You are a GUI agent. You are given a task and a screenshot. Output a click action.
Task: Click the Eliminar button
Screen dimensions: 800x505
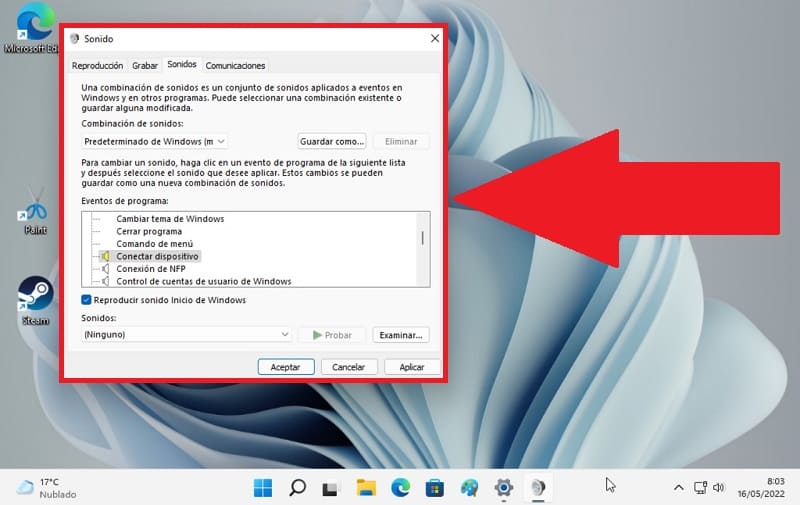click(401, 141)
